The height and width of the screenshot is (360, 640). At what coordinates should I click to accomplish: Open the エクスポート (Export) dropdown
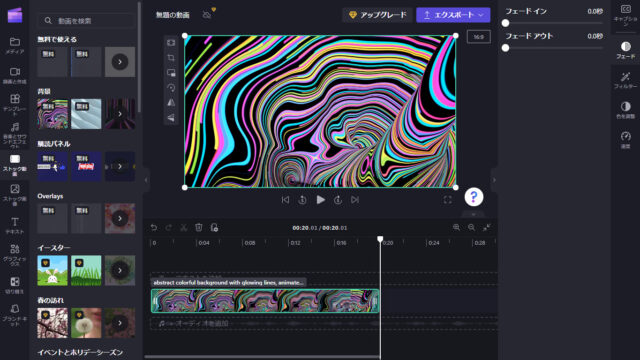point(453,15)
